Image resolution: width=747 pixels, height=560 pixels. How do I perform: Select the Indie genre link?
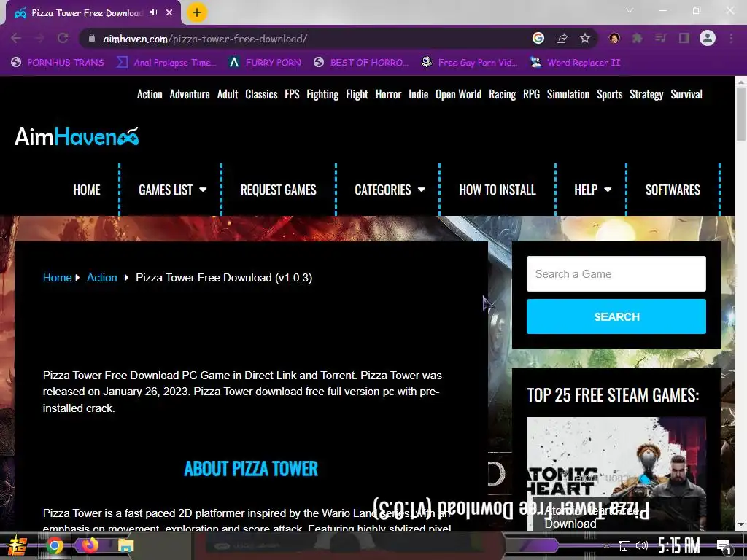(418, 94)
